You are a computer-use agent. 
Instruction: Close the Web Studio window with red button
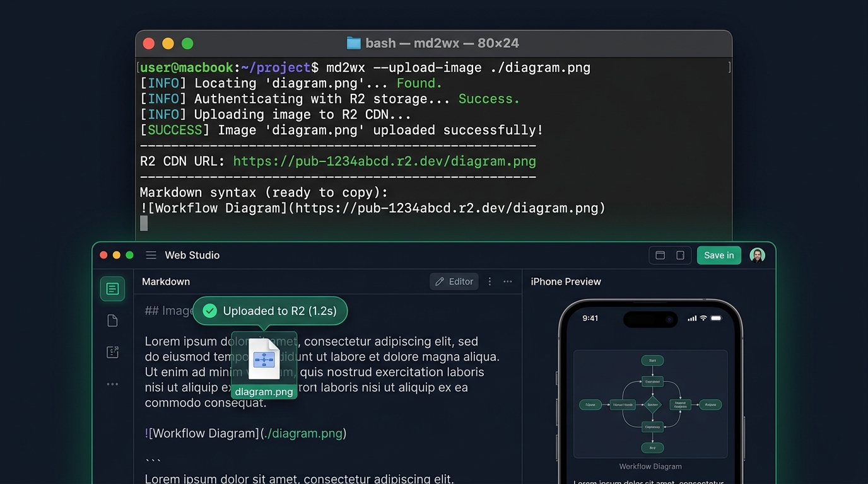[104, 255]
